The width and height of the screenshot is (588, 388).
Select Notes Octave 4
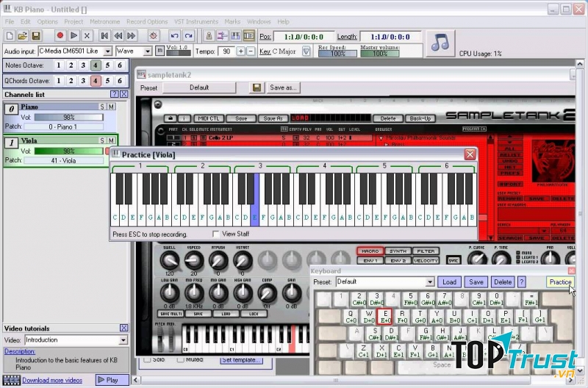[x=96, y=65]
